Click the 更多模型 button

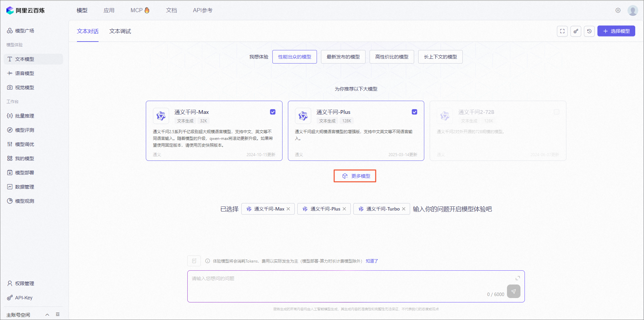(x=355, y=176)
